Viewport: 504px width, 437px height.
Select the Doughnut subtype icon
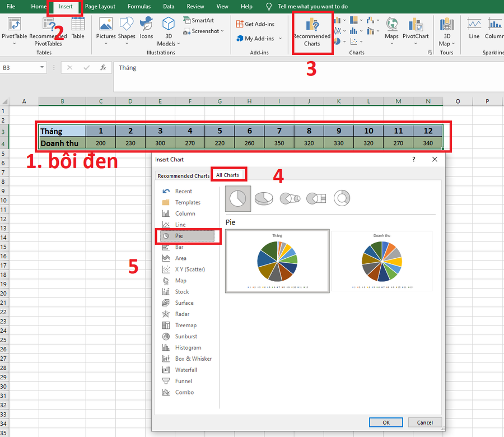[x=342, y=198]
